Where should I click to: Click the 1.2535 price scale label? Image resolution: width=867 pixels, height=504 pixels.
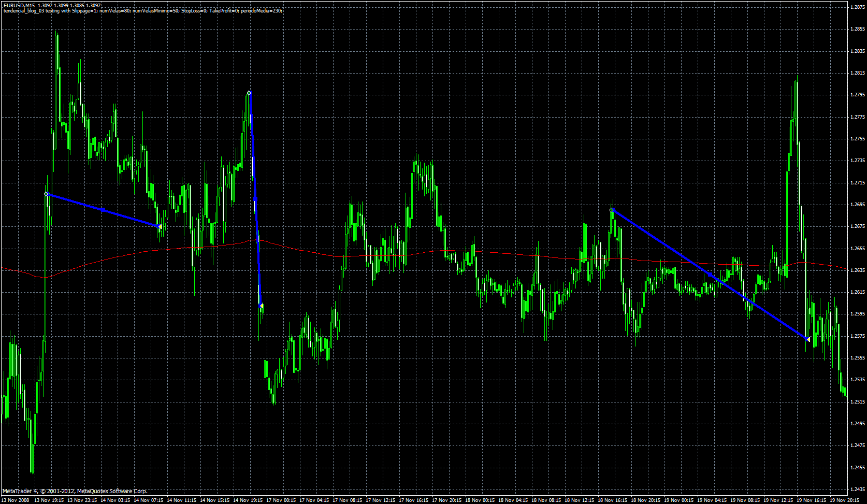pyautogui.click(x=858, y=380)
